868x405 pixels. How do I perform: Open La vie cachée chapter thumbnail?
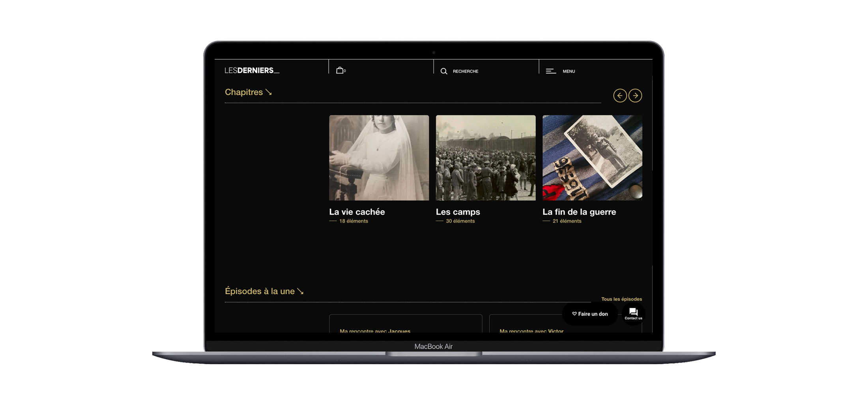click(379, 158)
